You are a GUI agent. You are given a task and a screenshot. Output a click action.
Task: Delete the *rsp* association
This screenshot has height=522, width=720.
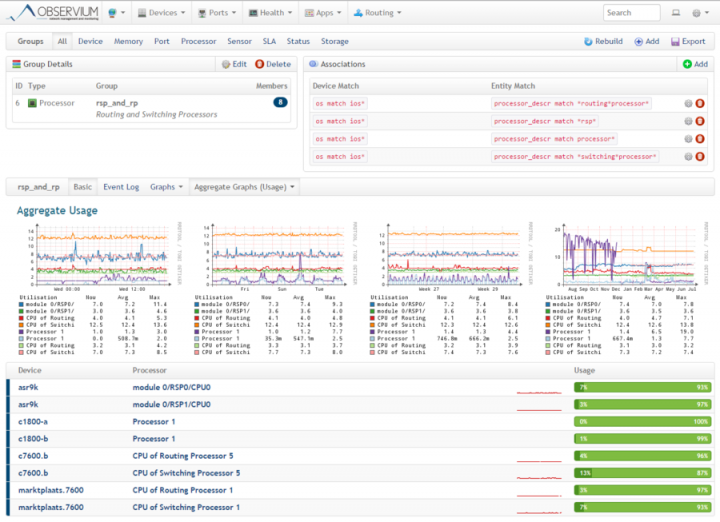[x=700, y=121]
